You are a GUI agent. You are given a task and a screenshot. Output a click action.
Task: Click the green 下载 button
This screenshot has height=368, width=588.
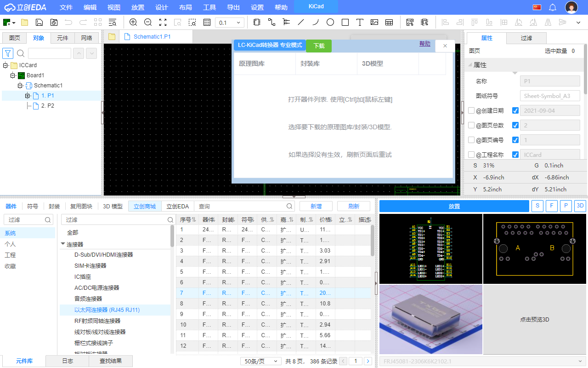point(319,46)
